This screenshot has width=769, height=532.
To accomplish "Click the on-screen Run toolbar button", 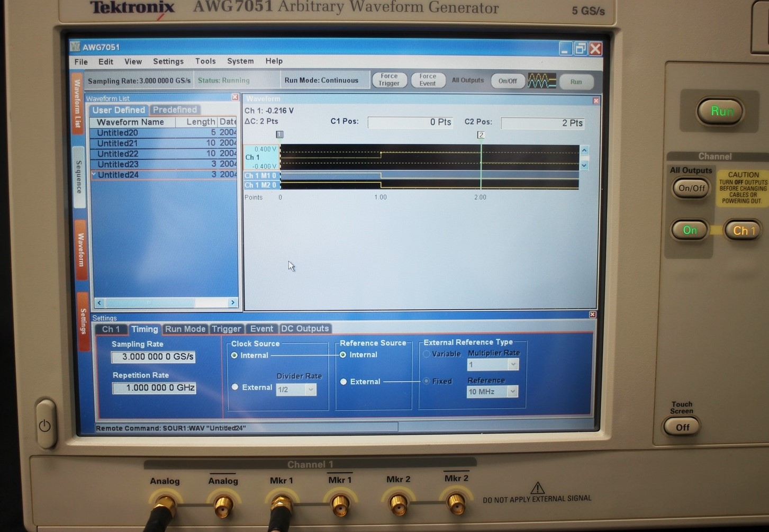I will (576, 82).
